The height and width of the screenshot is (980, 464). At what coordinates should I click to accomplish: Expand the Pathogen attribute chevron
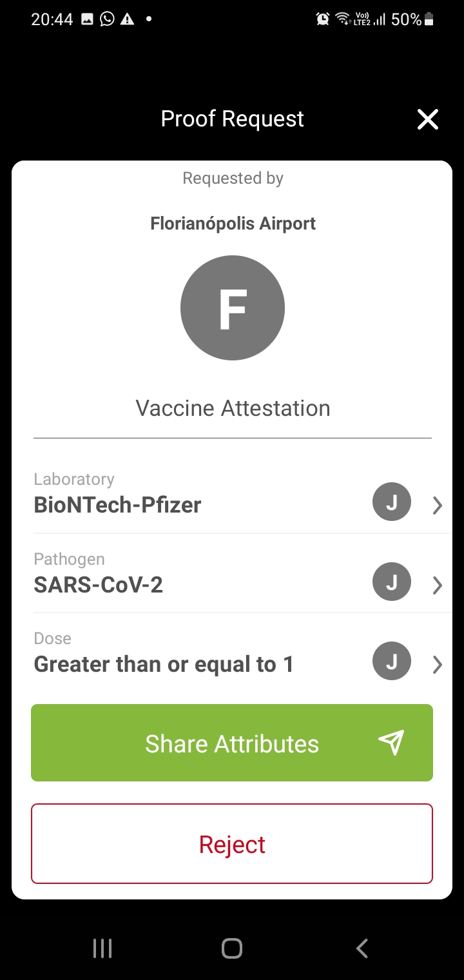pyautogui.click(x=438, y=585)
